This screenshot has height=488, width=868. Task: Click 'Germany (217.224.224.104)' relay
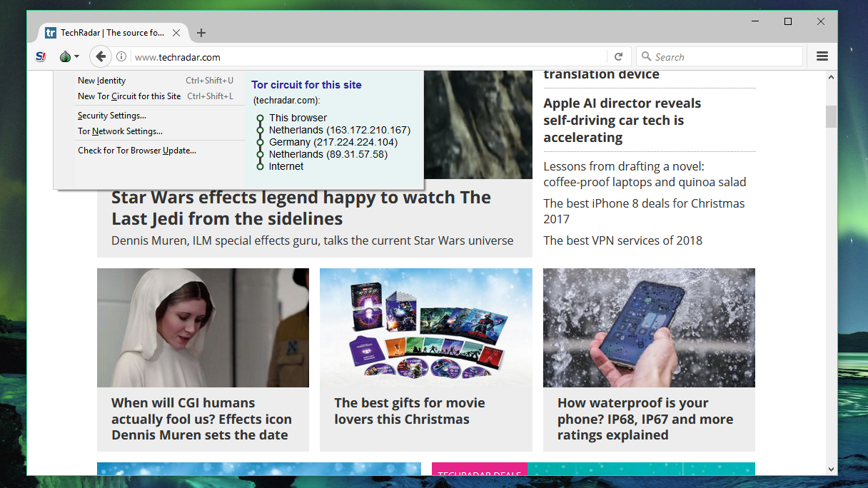coord(333,142)
